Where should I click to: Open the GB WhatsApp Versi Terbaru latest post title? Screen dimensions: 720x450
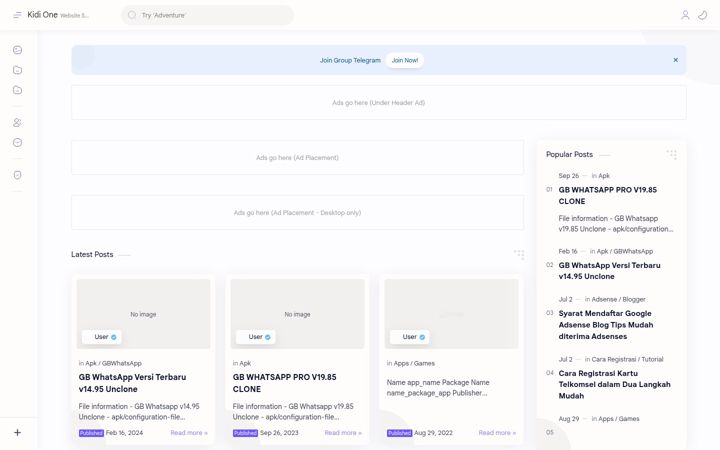tap(132, 383)
